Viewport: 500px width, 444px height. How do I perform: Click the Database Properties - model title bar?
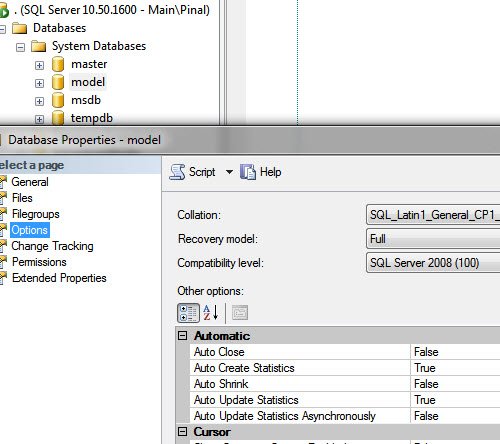pyautogui.click(x=250, y=140)
